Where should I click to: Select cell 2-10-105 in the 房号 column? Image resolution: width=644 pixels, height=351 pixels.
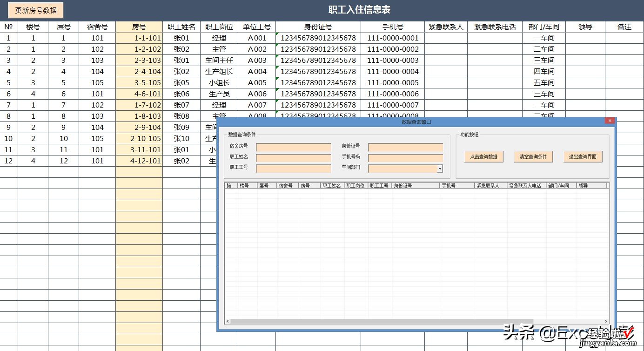tap(139, 139)
